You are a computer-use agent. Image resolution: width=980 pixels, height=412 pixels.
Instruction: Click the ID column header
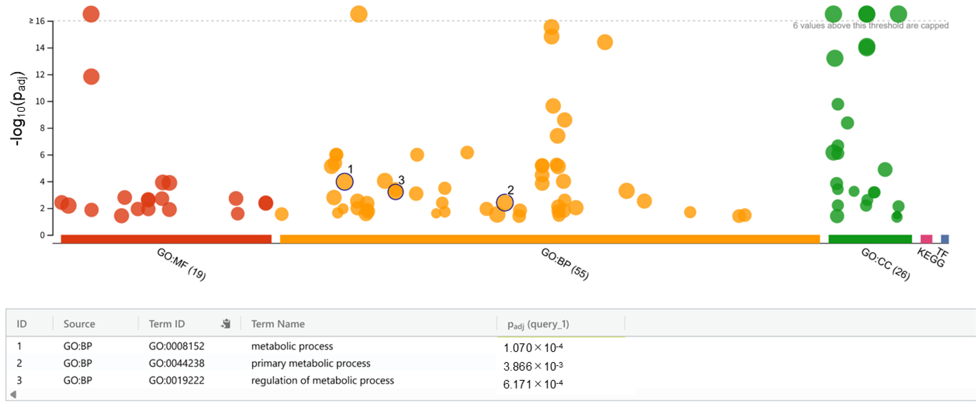(22, 324)
